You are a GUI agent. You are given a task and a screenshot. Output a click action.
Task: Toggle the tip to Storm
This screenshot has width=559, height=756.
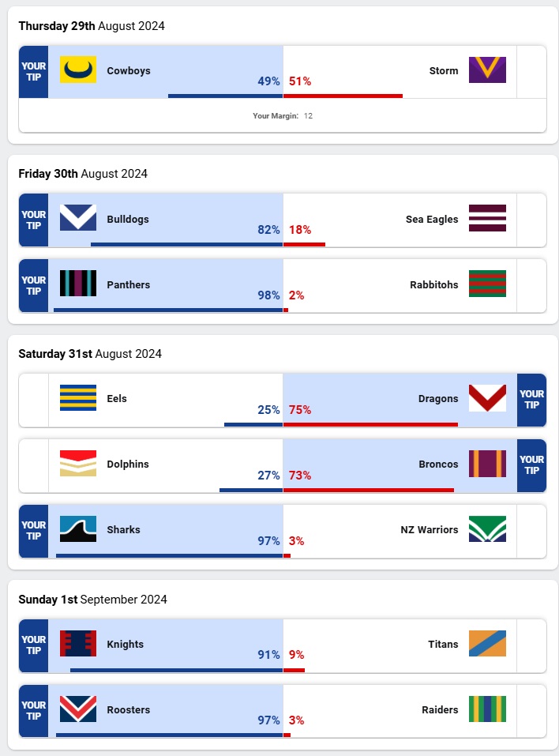[x=531, y=72]
